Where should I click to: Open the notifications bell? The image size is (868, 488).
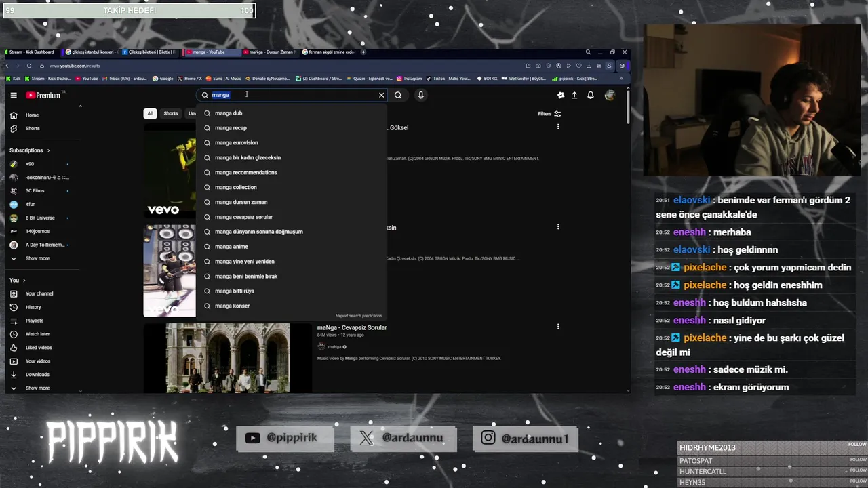coord(591,96)
